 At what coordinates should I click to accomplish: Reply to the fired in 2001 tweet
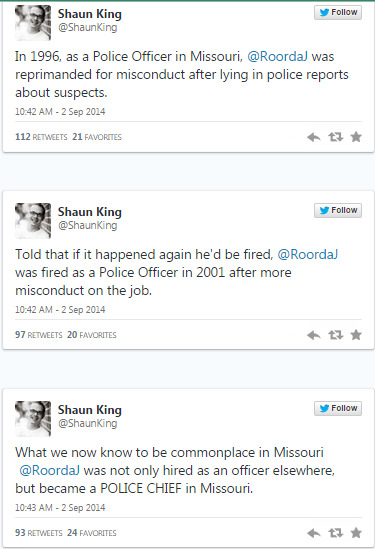(314, 335)
